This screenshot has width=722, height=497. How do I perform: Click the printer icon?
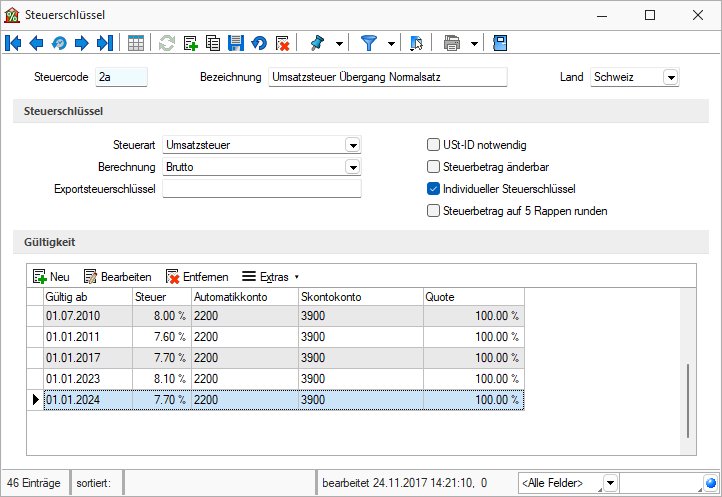(x=452, y=43)
